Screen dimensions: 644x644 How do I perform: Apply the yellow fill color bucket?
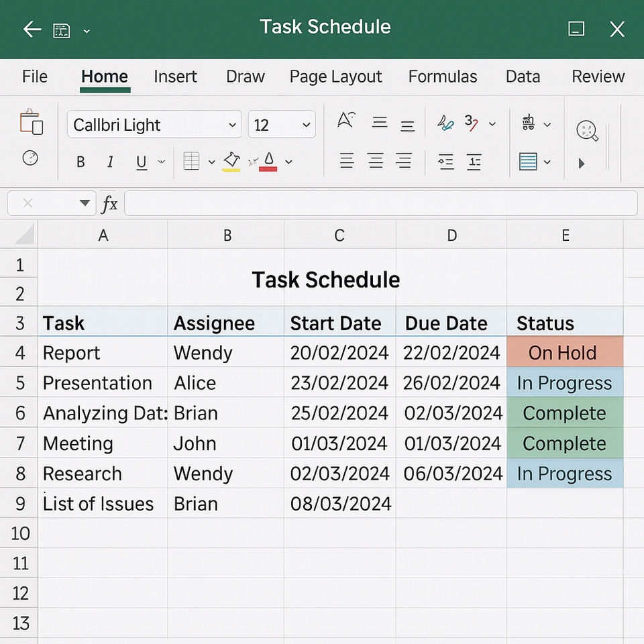231,162
